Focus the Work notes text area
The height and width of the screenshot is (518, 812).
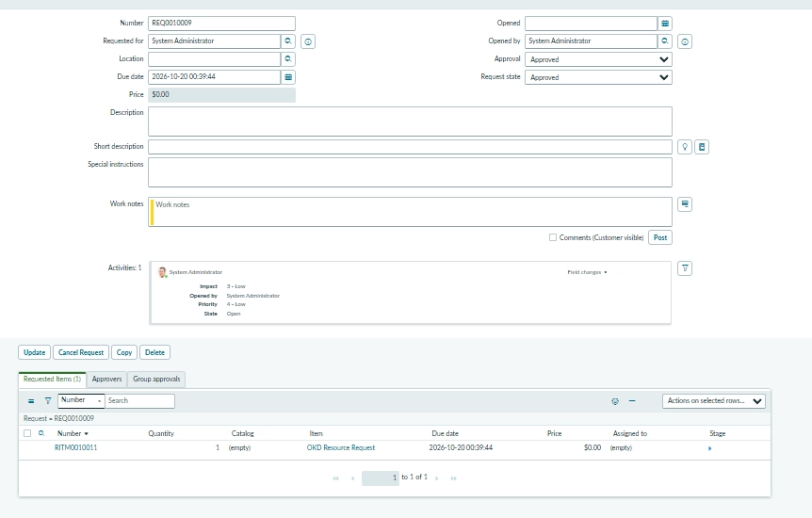[x=410, y=212]
